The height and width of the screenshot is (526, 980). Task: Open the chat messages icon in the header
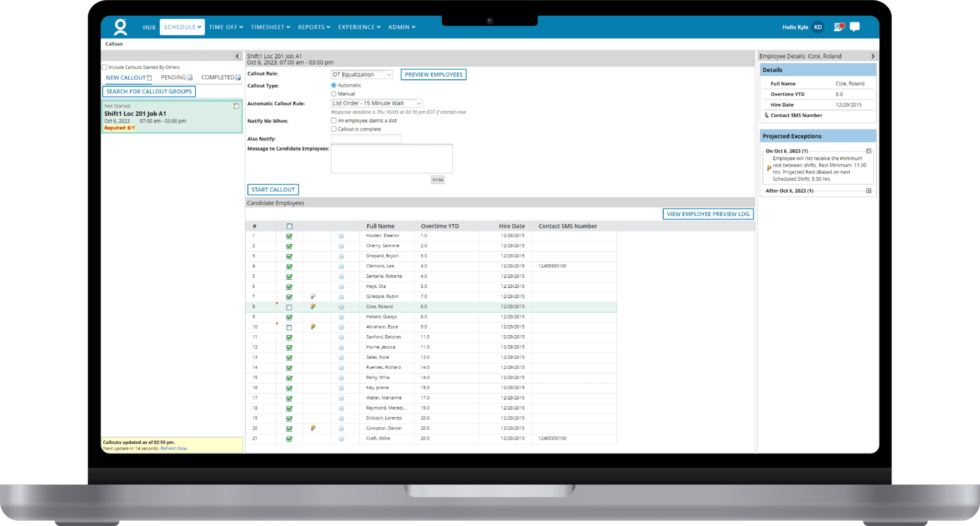855,27
